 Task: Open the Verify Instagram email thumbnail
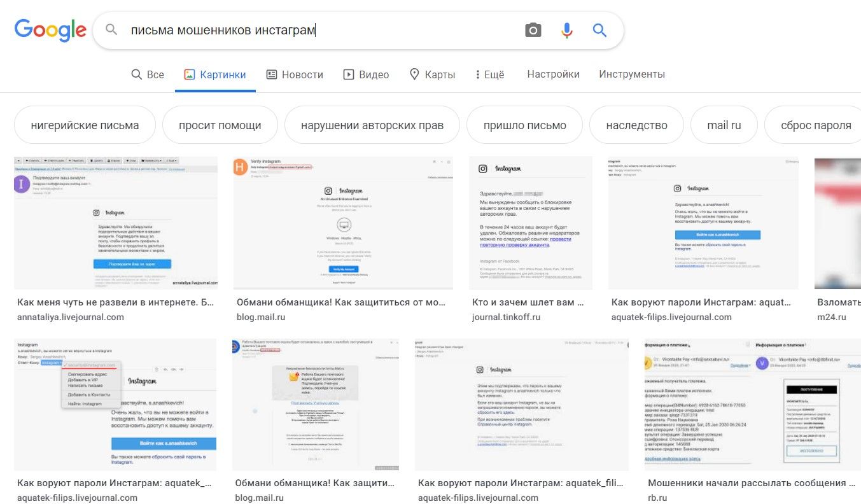[x=343, y=223]
